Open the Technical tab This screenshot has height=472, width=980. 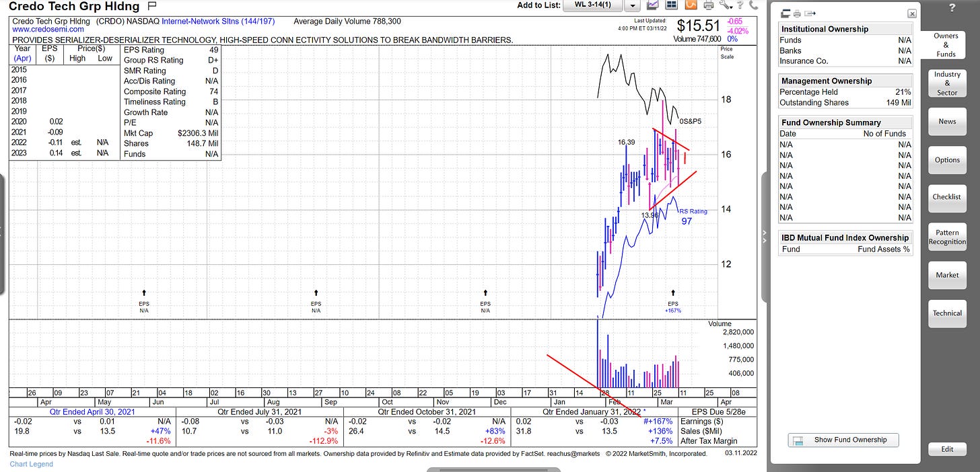tap(947, 313)
